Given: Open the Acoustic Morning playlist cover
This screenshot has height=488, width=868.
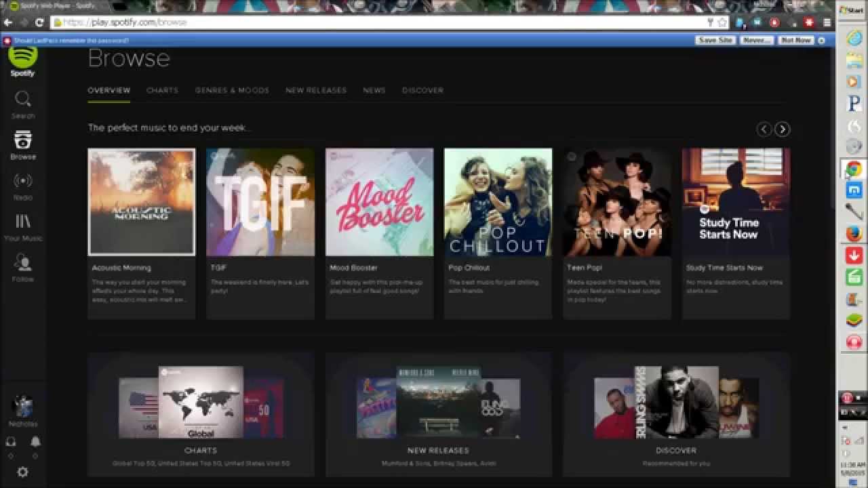Looking at the screenshot, I should 142,202.
